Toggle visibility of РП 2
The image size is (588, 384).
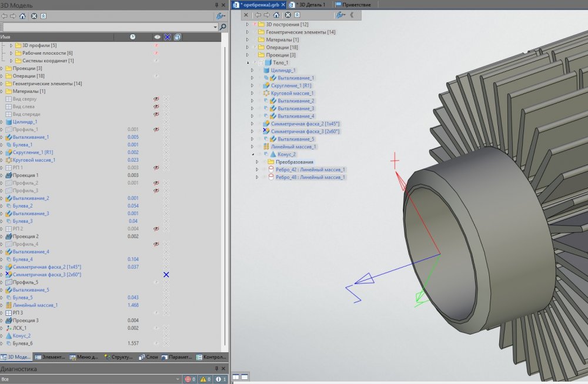[x=156, y=229]
